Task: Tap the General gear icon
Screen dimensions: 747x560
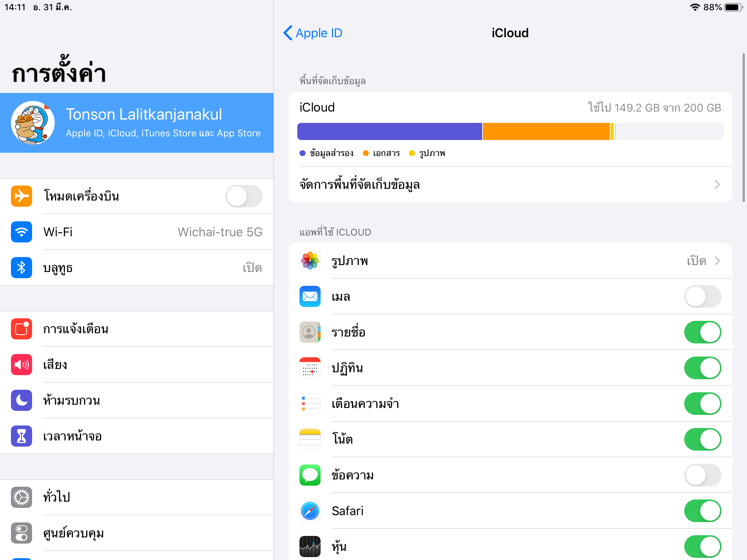Action: [22, 497]
